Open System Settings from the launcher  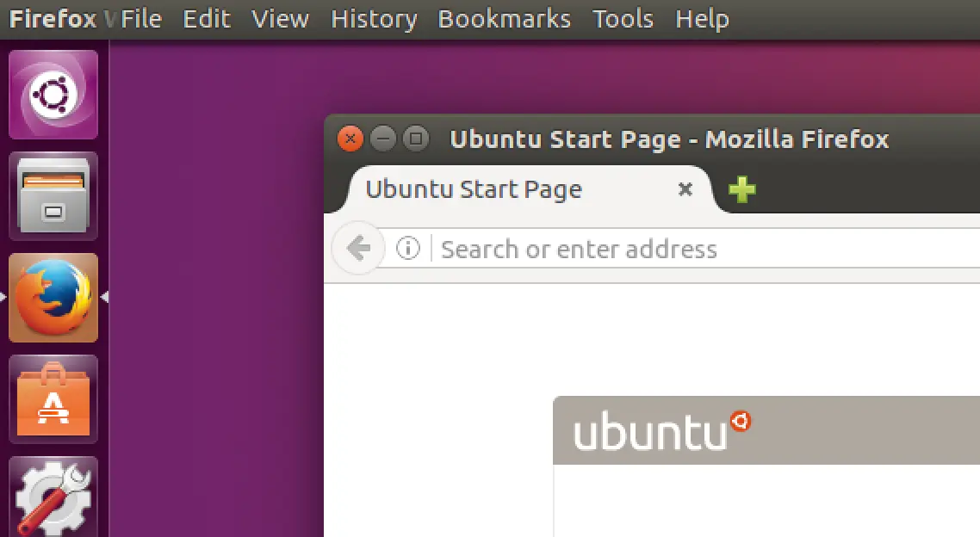pyautogui.click(x=53, y=497)
